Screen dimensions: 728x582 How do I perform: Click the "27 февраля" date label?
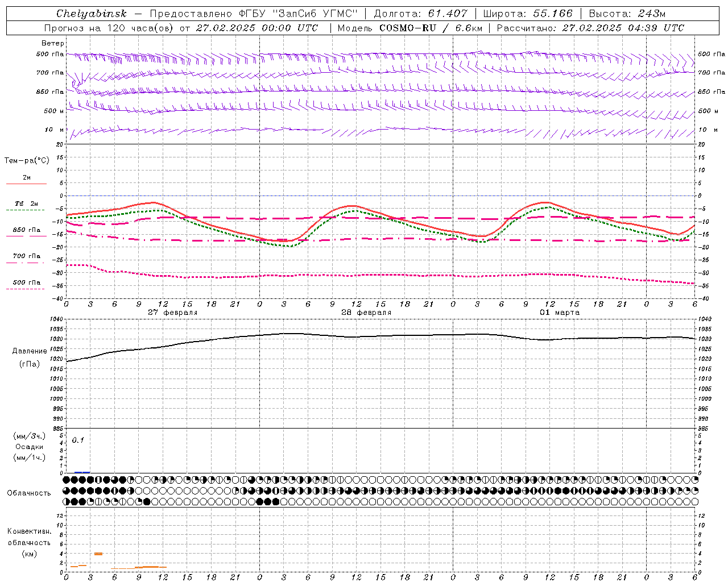[173, 313]
